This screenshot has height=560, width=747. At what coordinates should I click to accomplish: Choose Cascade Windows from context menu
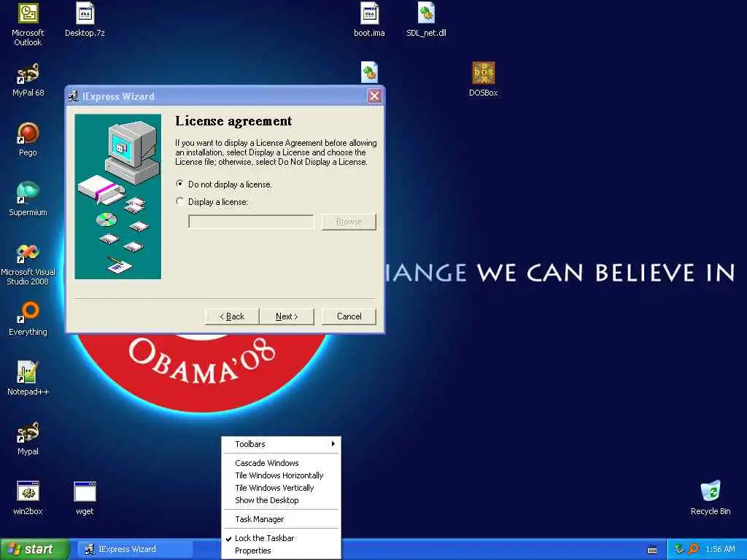pyautogui.click(x=282, y=463)
